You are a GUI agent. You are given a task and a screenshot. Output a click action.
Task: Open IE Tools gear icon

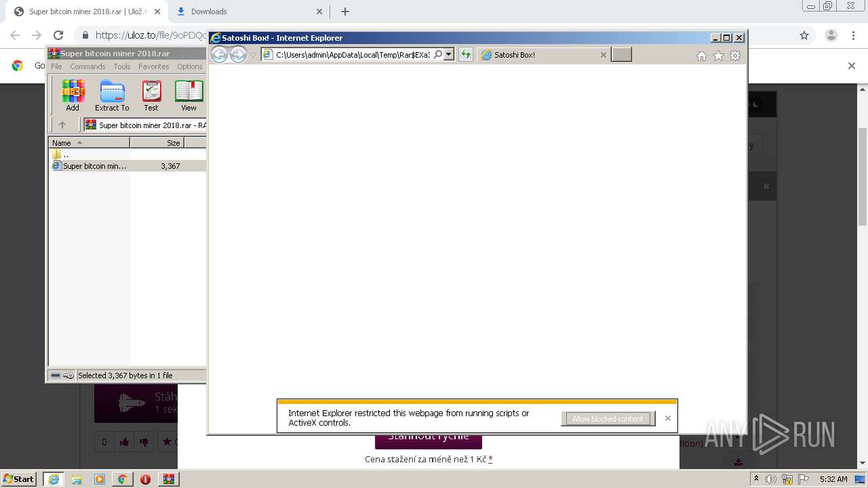735,56
